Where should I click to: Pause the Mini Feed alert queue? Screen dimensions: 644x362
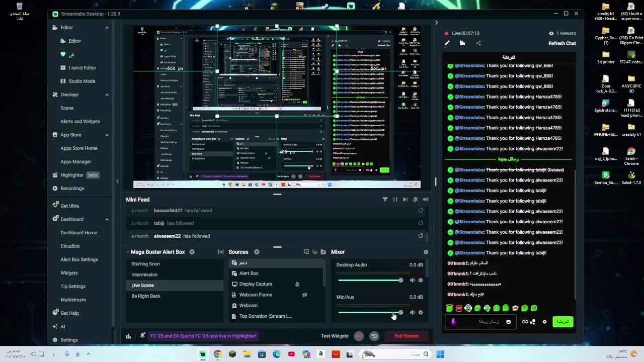(395, 200)
